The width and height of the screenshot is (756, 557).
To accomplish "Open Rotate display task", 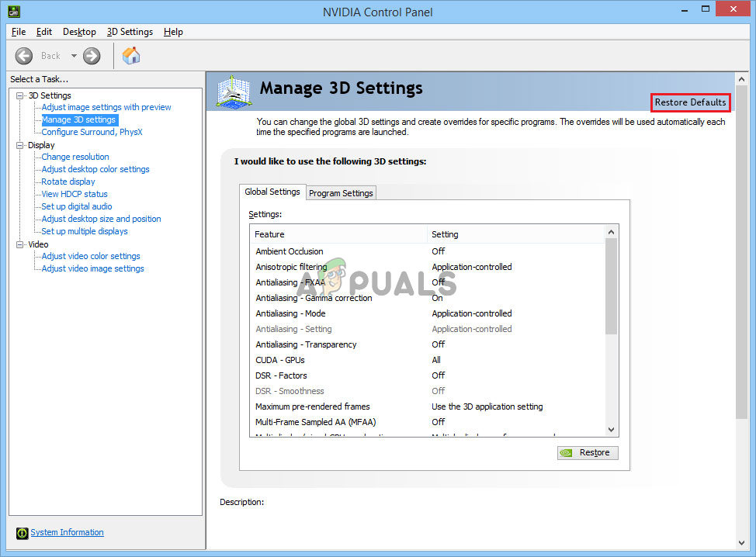I will pos(68,182).
